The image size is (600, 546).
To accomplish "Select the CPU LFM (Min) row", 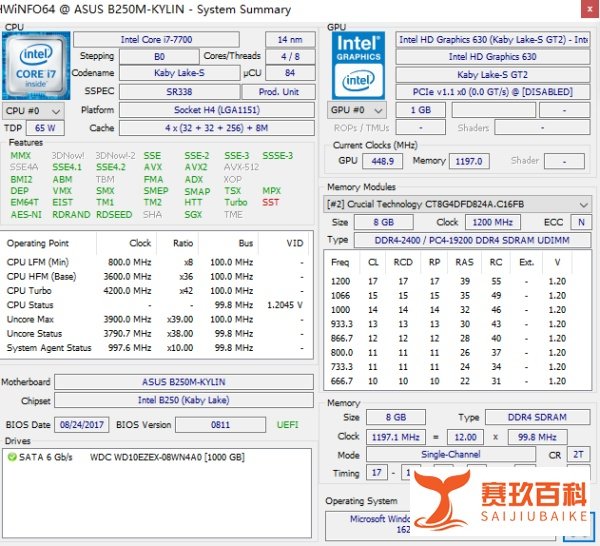I will tap(156, 262).
